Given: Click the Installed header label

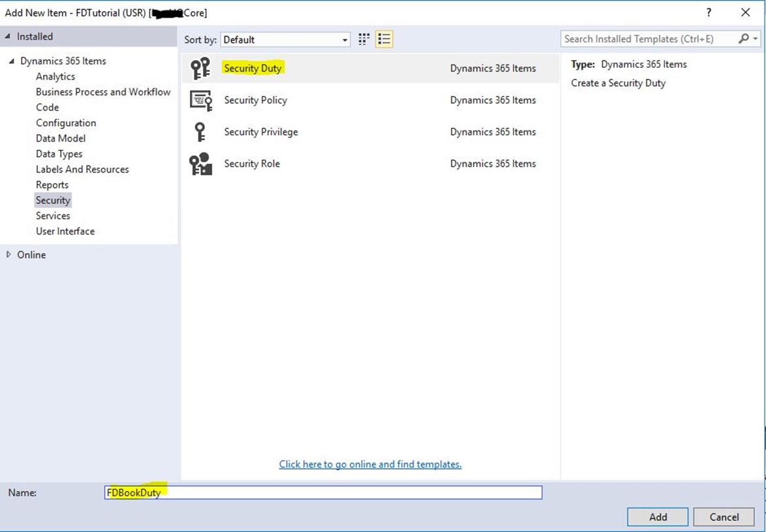Looking at the screenshot, I should (x=35, y=37).
